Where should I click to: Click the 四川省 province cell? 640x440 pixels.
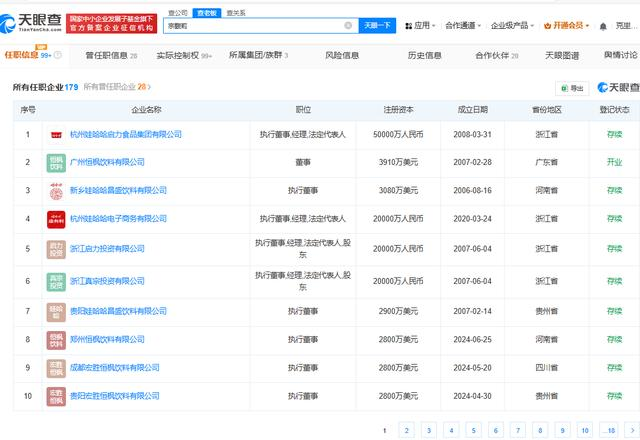[547, 367]
